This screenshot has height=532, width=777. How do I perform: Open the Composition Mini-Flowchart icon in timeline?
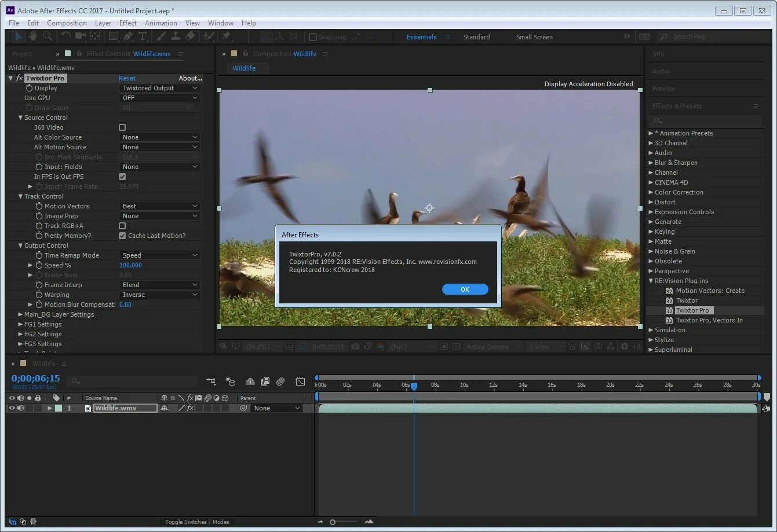(x=211, y=381)
